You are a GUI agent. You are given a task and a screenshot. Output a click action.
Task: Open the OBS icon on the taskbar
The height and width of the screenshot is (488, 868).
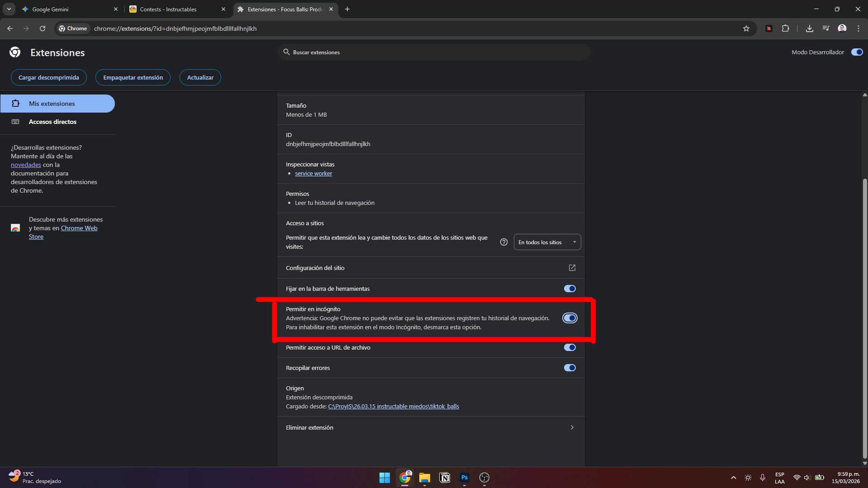pos(484,478)
